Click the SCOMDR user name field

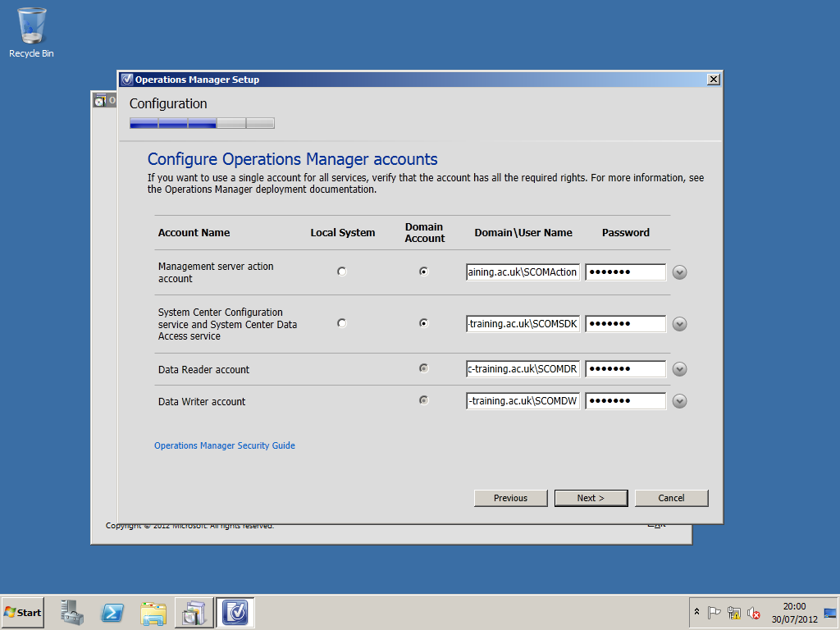(523, 368)
